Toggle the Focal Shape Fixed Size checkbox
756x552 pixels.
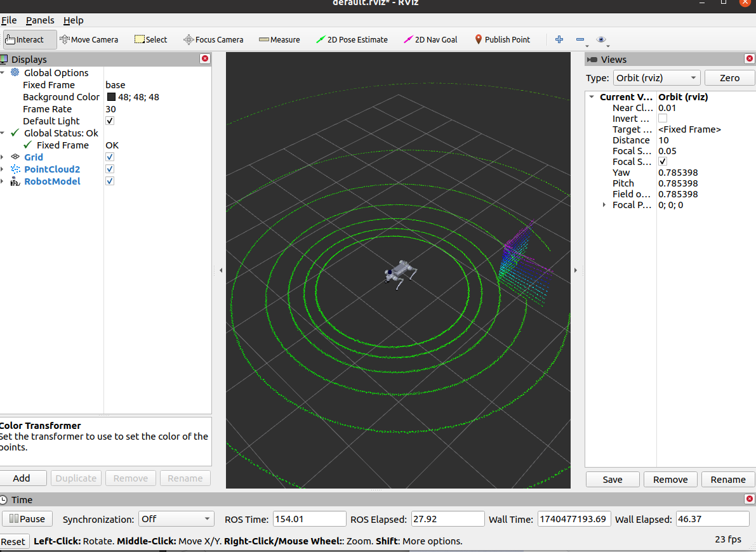663,162
